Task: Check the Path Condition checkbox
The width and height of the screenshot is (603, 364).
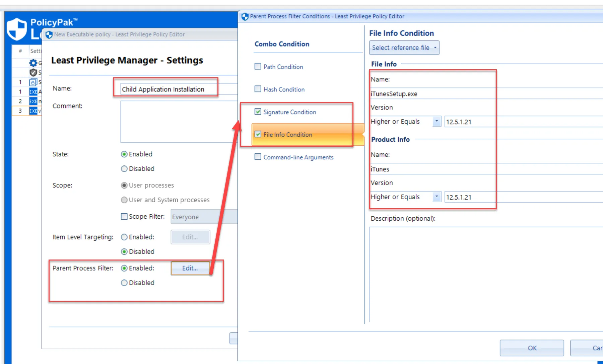Action: (x=258, y=66)
